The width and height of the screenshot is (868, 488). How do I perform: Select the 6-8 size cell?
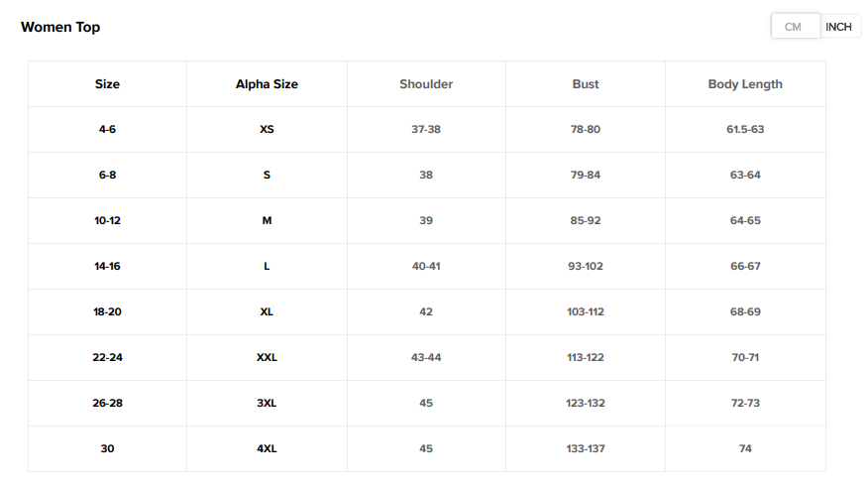tap(107, 176)
